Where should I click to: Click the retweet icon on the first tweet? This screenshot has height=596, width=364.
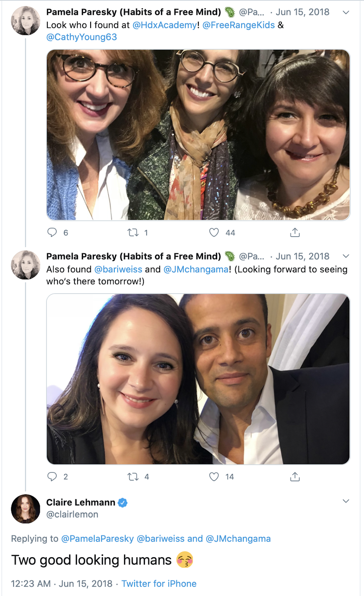coord(133,232)
